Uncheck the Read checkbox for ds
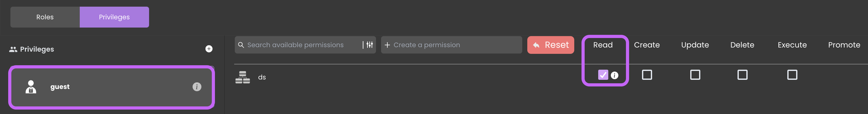This screenshot has height=114, width=868. (x=603, y=75)
